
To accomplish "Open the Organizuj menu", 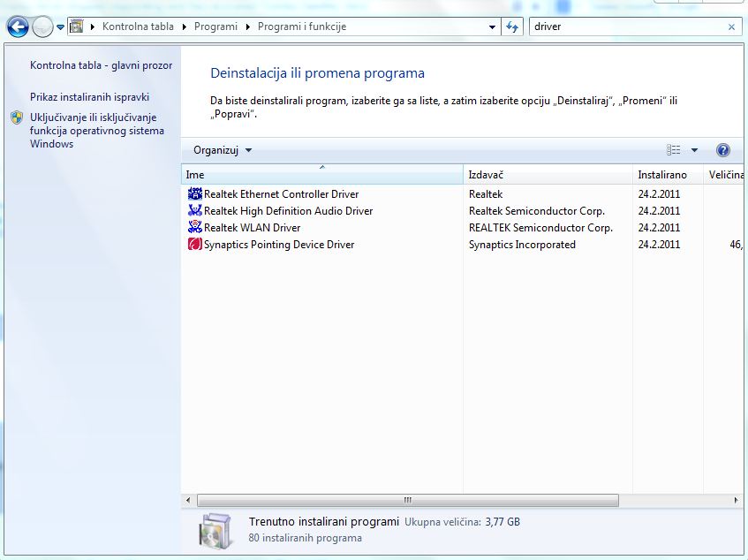I will click(223, 150).
